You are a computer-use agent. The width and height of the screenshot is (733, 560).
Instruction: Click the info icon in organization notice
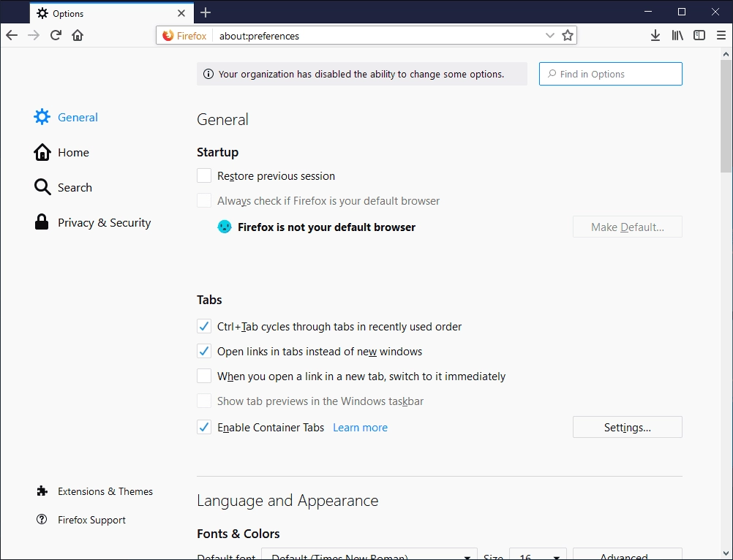208,75
